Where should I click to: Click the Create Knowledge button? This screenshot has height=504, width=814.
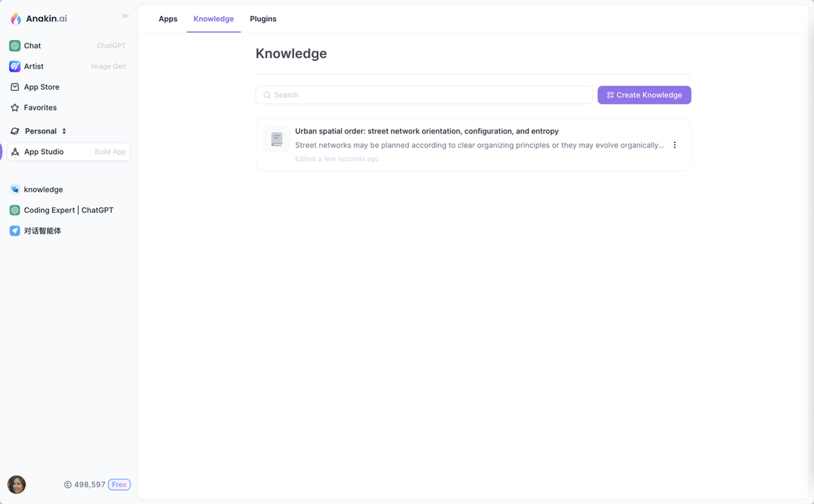pyautogui.click(x=644, y=95)
